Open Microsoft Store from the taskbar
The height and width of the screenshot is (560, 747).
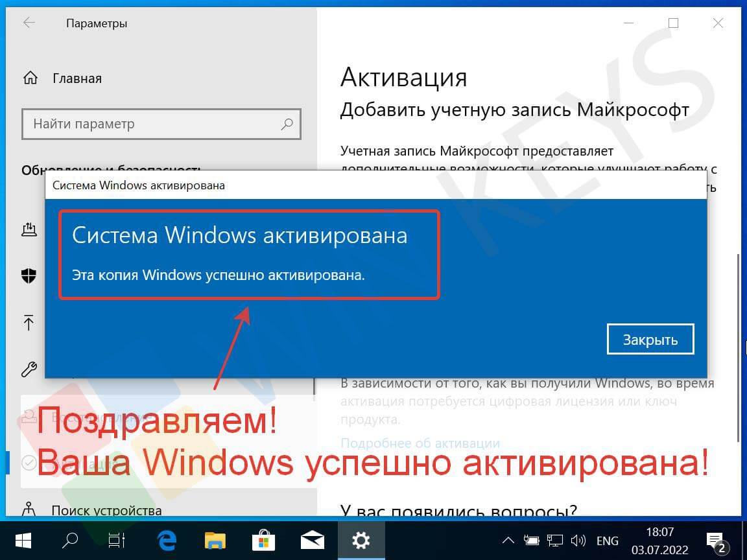264,540
